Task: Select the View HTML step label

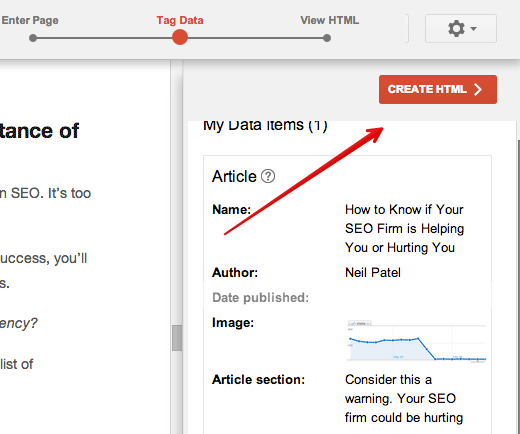Action: (x=330, y=20)
